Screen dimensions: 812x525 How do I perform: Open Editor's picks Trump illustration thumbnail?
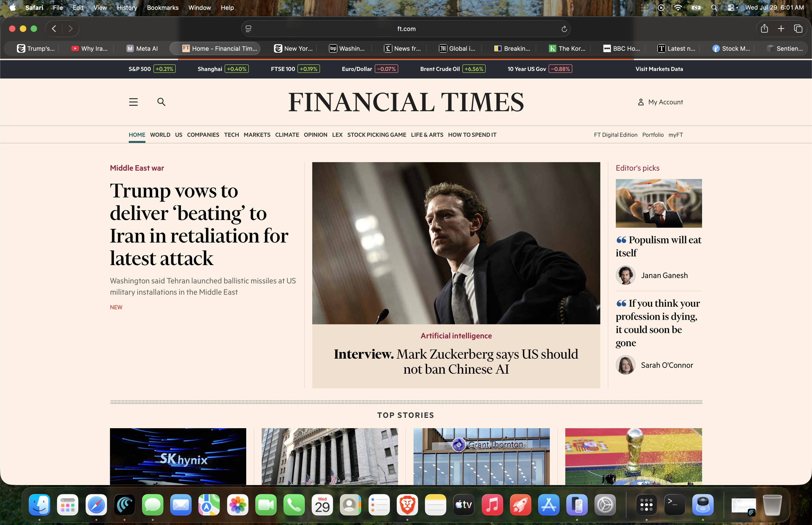tap(658, 203)
